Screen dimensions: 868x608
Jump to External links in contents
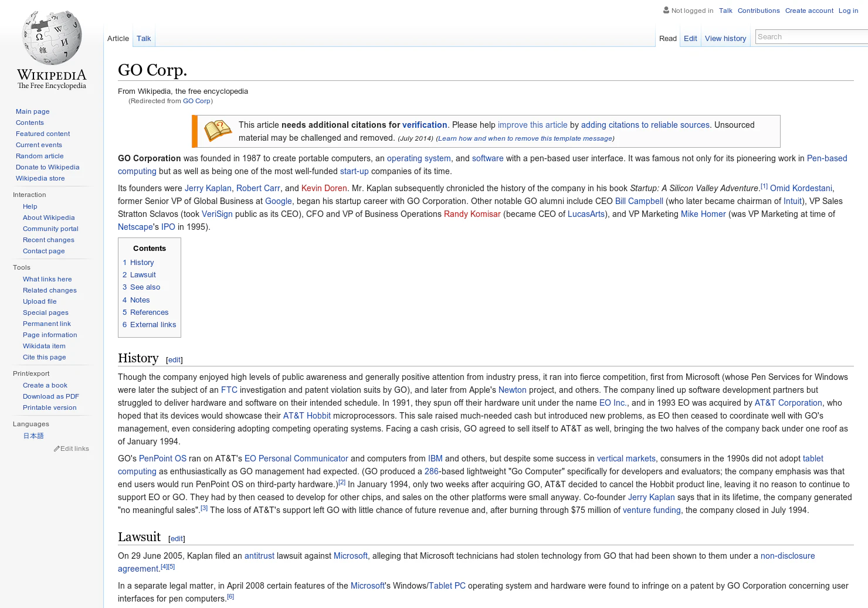pos(149,325)
